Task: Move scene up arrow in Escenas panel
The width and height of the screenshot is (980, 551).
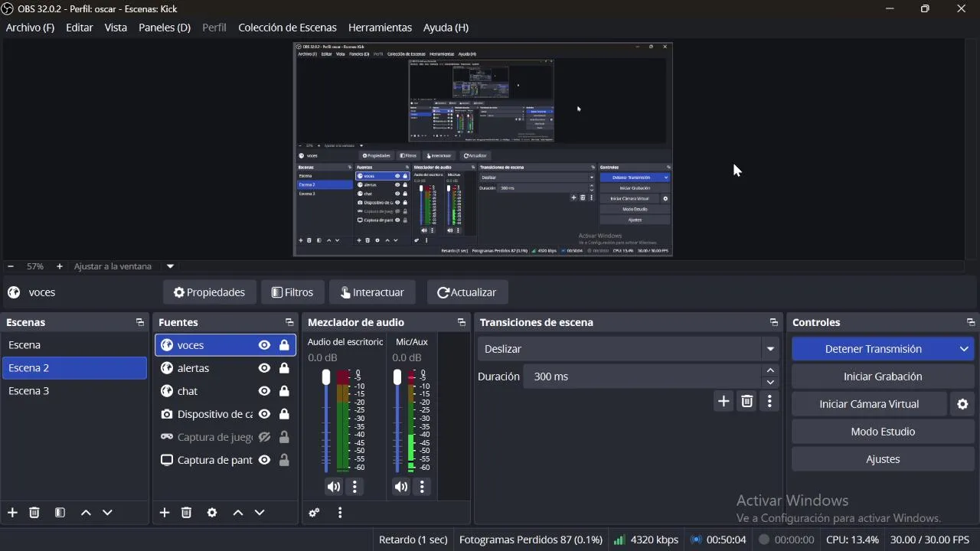Action: (86, 513)
